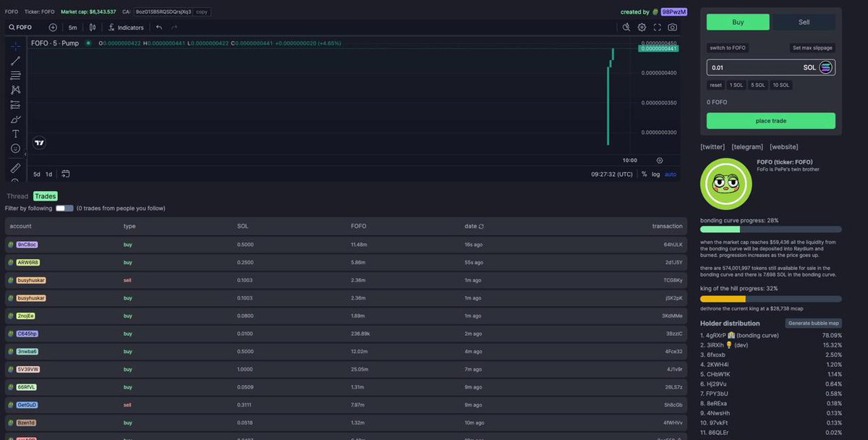
Task: Enter fullscreen chart mode
Action: [x=658, y=27]
